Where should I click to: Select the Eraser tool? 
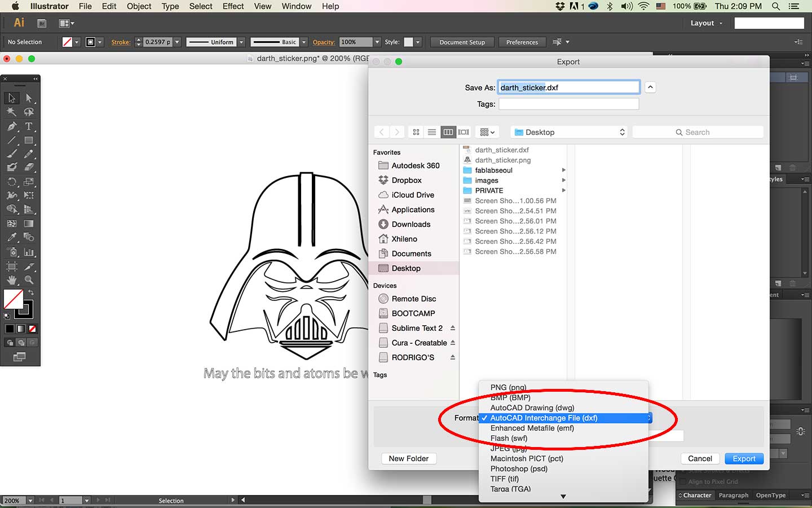click(29, 167)
